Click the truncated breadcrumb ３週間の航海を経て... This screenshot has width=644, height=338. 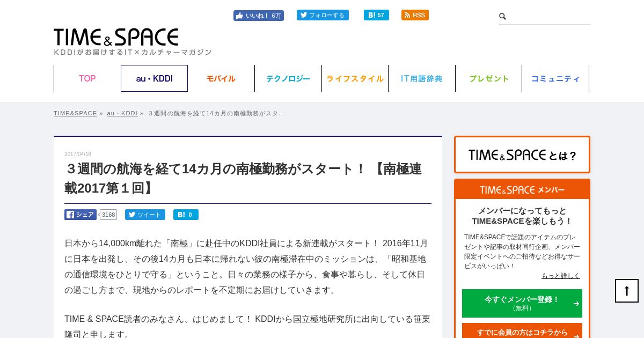[x=216, y=113]
